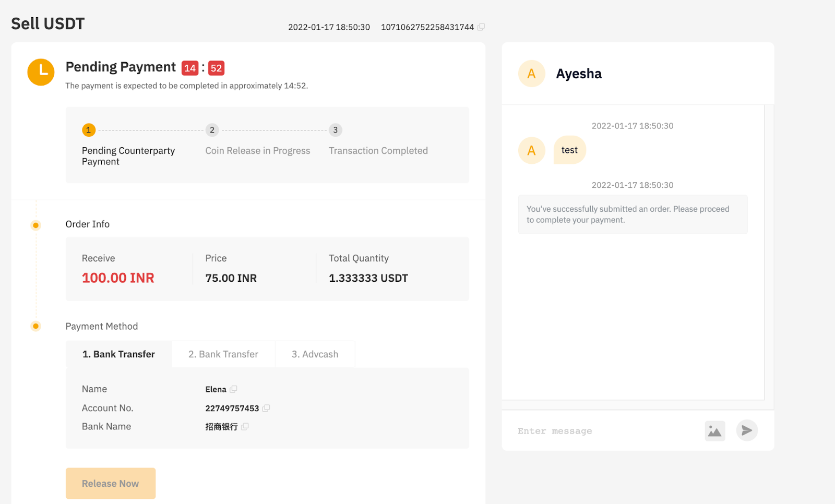Click the Ayesha counterparty name

pyautogui.click(x=579, y=74)
